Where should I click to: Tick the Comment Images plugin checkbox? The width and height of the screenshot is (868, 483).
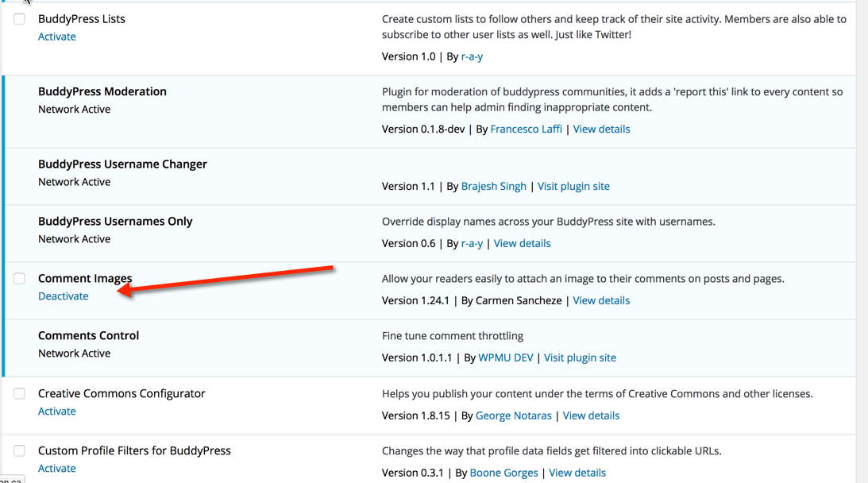pos(19,278)
